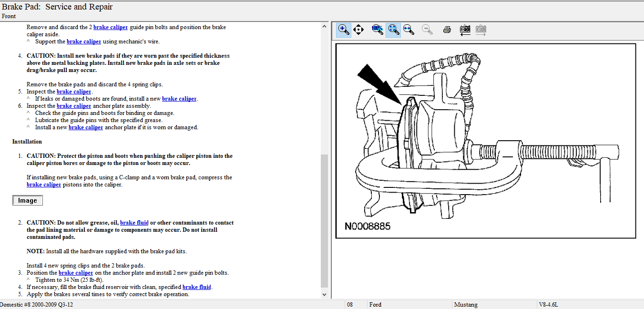Open brake caliper link in mechanic's wire line
The width and height of the screenshot is (644, 309).
pos(83,41)
